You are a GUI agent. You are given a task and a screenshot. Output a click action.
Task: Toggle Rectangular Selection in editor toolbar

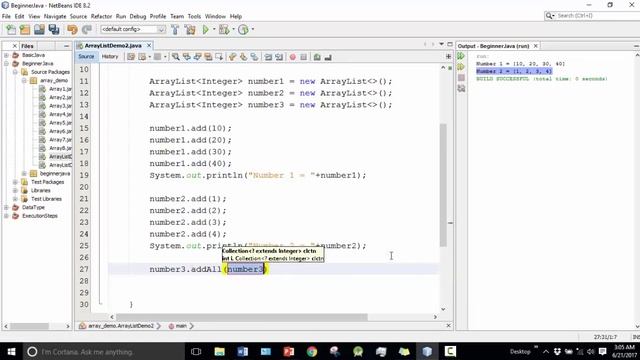[219, 57]
